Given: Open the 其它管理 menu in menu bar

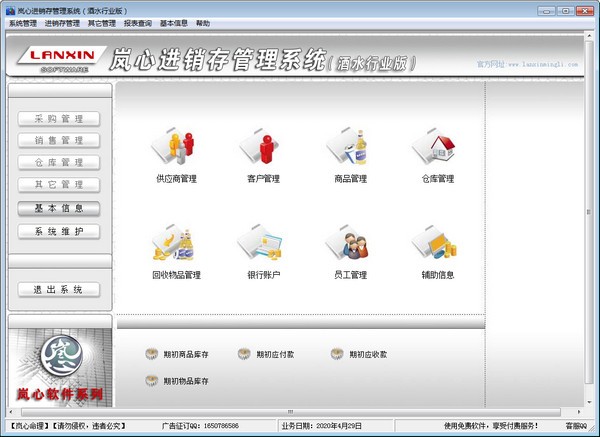Looking at the screenshot, I should tap(102, 23).
